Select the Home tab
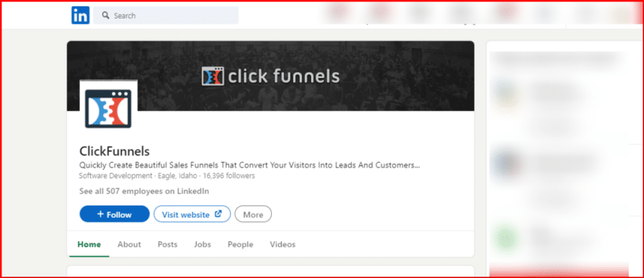 coord(89,244)
